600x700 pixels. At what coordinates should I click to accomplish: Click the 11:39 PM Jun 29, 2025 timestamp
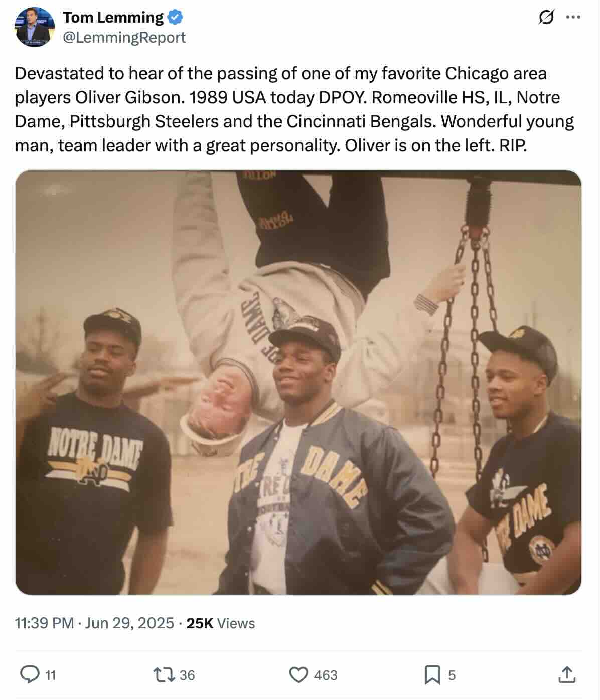94,623
